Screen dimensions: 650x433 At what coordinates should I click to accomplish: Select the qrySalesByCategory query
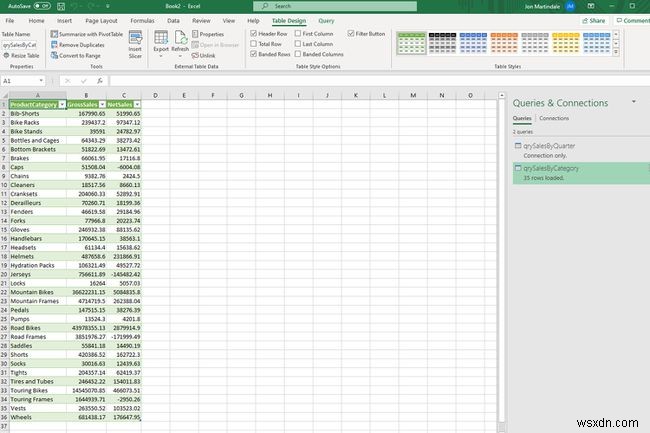point(581,173)
